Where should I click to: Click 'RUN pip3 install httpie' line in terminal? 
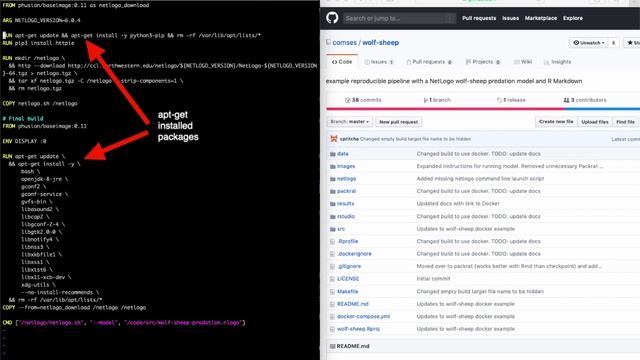38,43
